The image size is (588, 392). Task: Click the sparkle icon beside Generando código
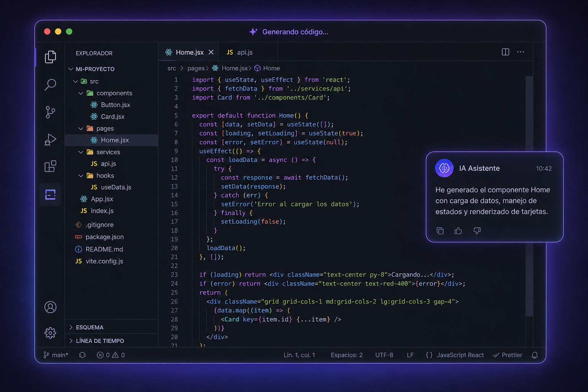(253, 32)
